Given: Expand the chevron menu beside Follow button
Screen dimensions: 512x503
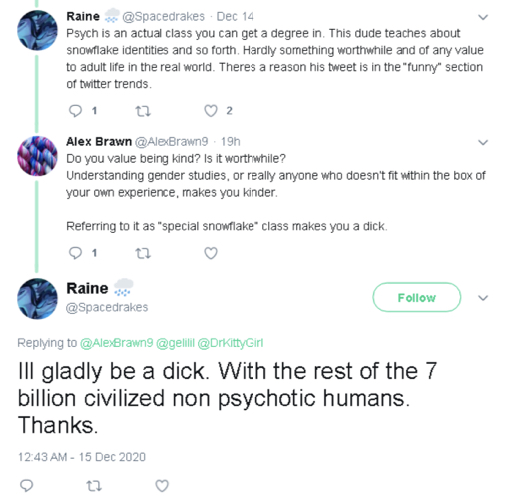Looking at the screenshot, I should point(483,298).
